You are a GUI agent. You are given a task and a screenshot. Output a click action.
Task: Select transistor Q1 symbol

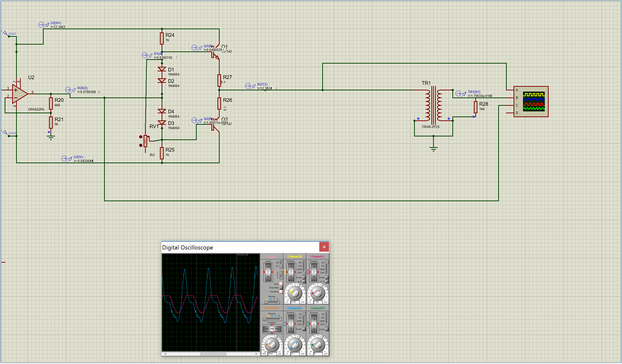coord(215,52)
